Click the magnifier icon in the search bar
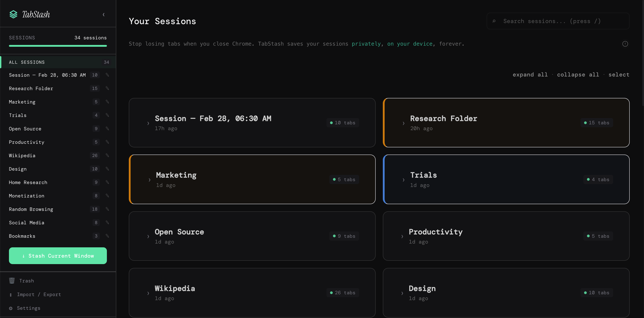Screen dimensions: 644x318 494,21
